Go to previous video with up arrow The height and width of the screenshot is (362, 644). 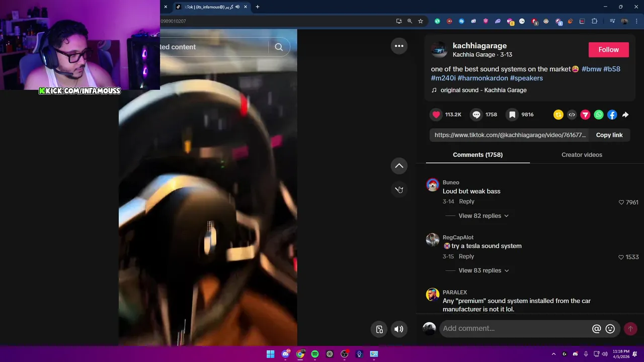coord(399,166)
